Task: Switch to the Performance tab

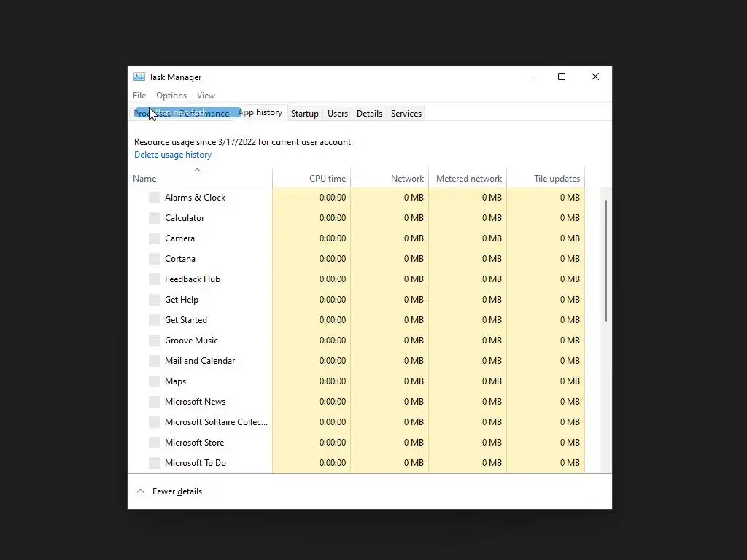Action: (205, 113)
